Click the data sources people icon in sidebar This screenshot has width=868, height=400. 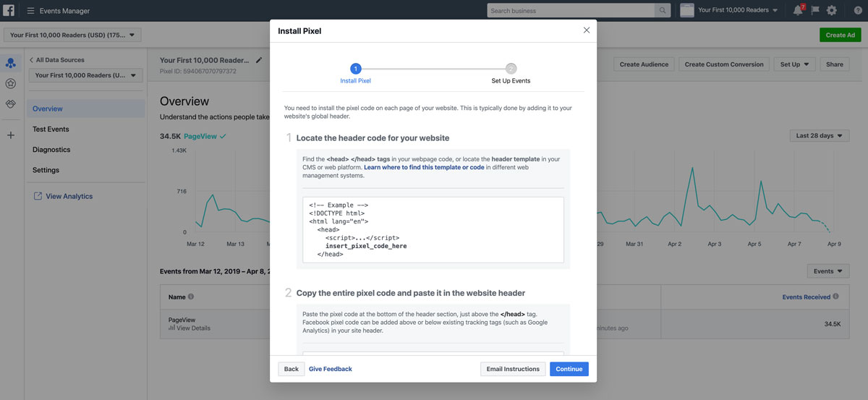(10, 64)
